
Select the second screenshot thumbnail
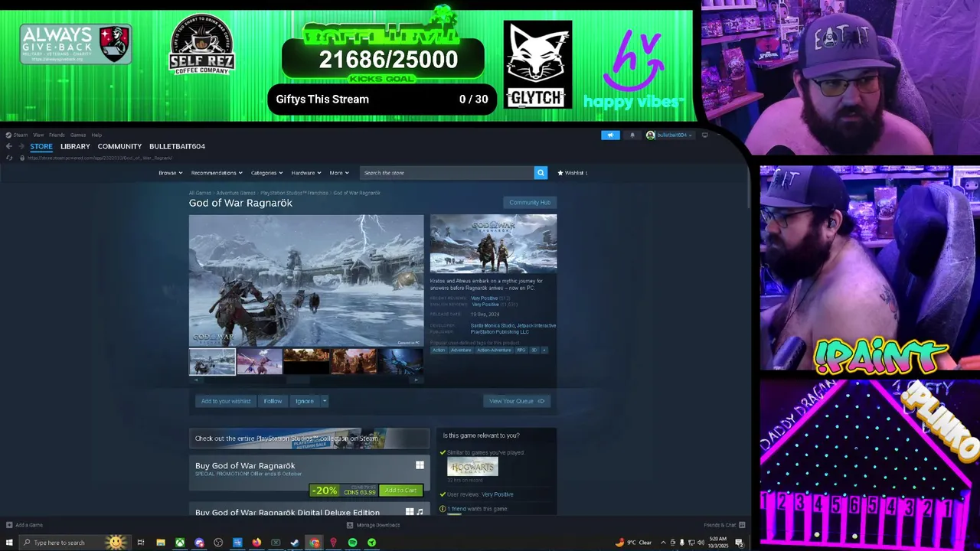coord(259,361)
